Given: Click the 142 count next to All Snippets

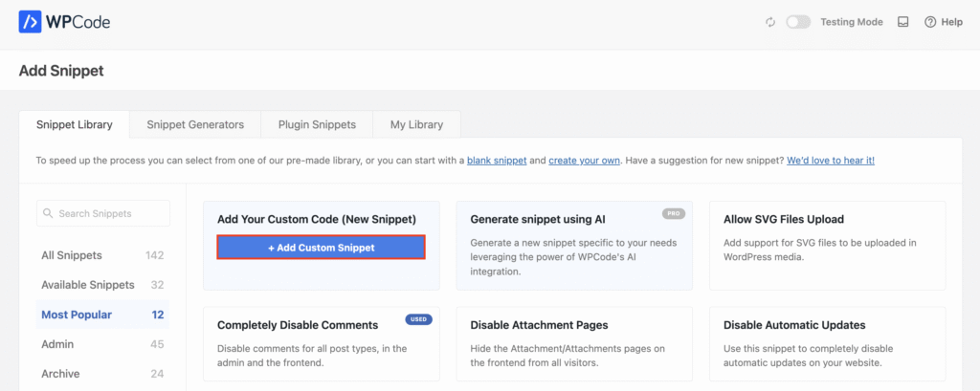Looking at the screenshot, I should [x=154, y=255].
